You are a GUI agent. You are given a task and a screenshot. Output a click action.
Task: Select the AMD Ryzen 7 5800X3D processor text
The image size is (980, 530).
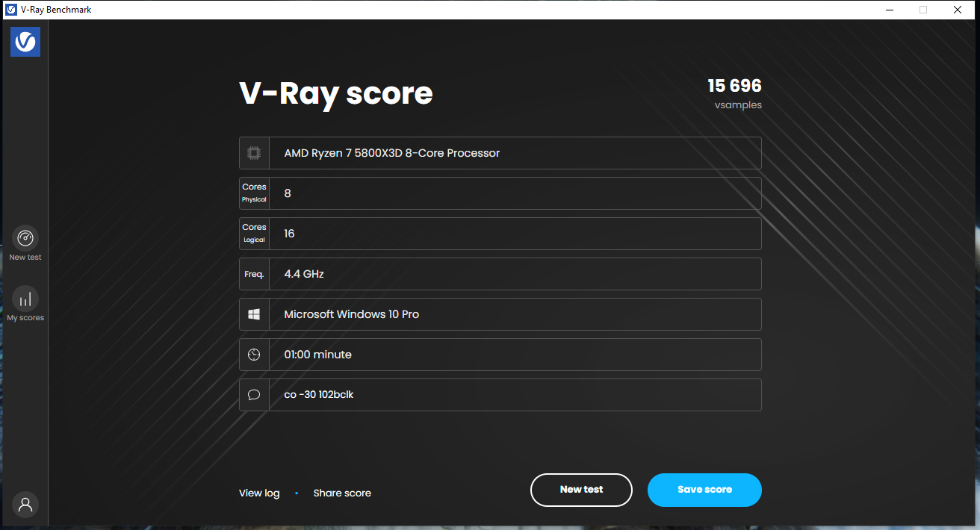click(392, 153)
